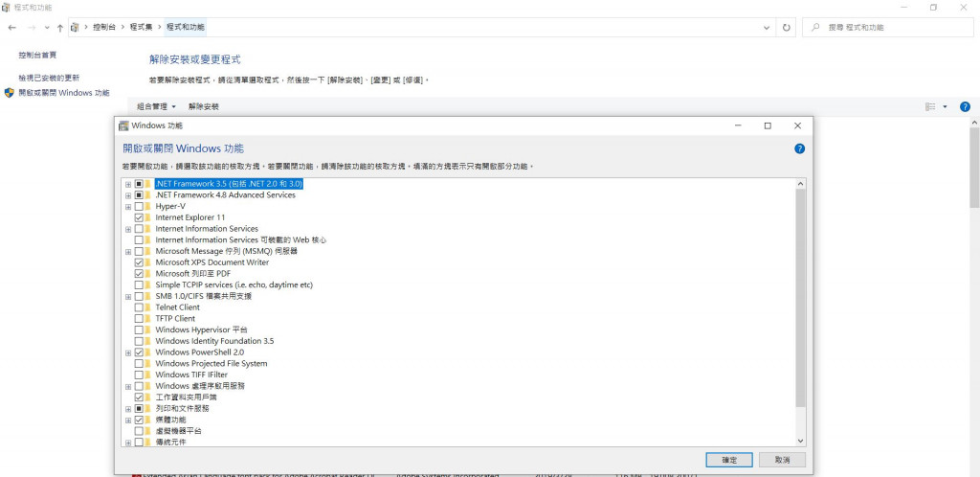
Task: Open 檢視已安裝的更新 link
Action: (x=49, y=79)
